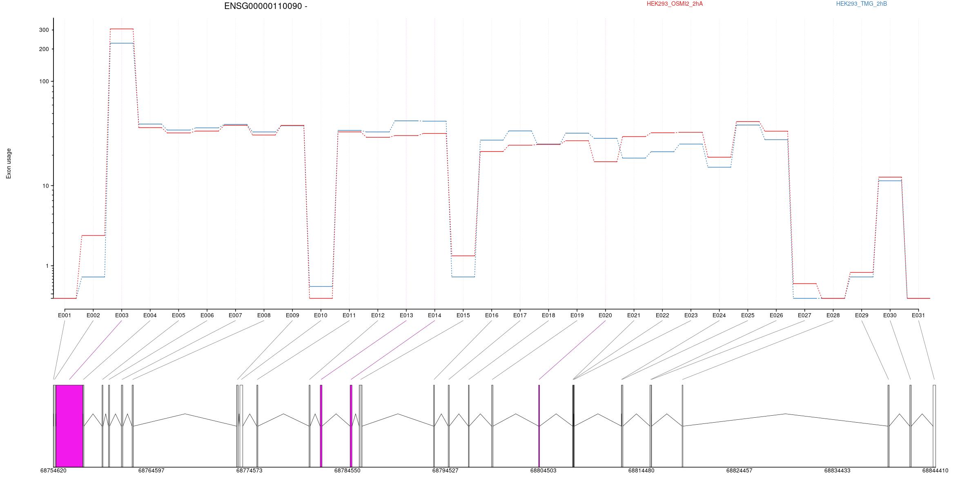The height and width of the screenshot is (490, 980).
Task: Select exon label E030
Action: 890,315
